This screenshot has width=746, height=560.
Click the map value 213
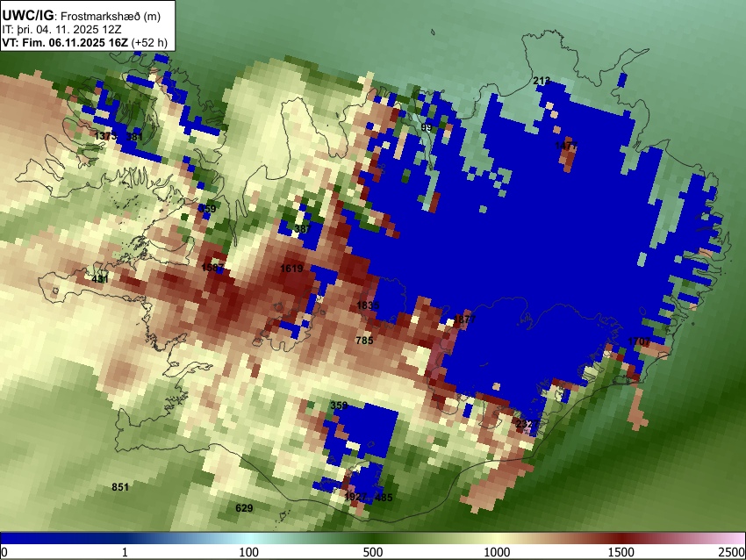(542, 81)
